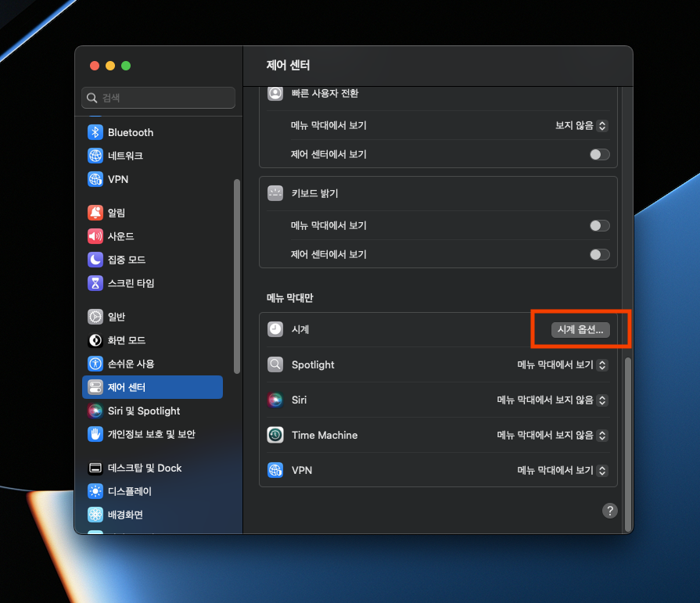Open 빠른 사용자 전환 보지 않음 dropdown
The width and height of the screenshot is (700, 603).
coord(581,125)
